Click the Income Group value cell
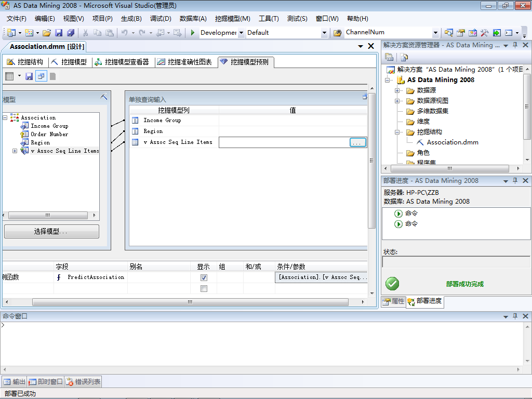 pyautogui.click(x=293, y=121)
